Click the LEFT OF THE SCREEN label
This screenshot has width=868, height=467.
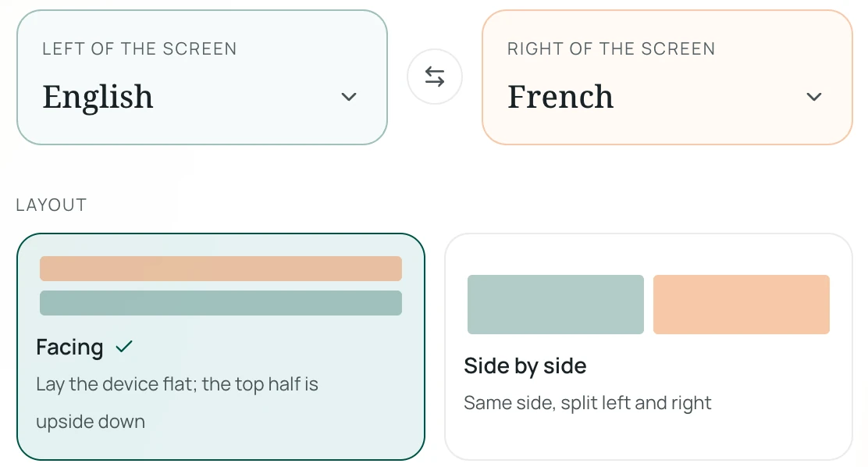140,48
